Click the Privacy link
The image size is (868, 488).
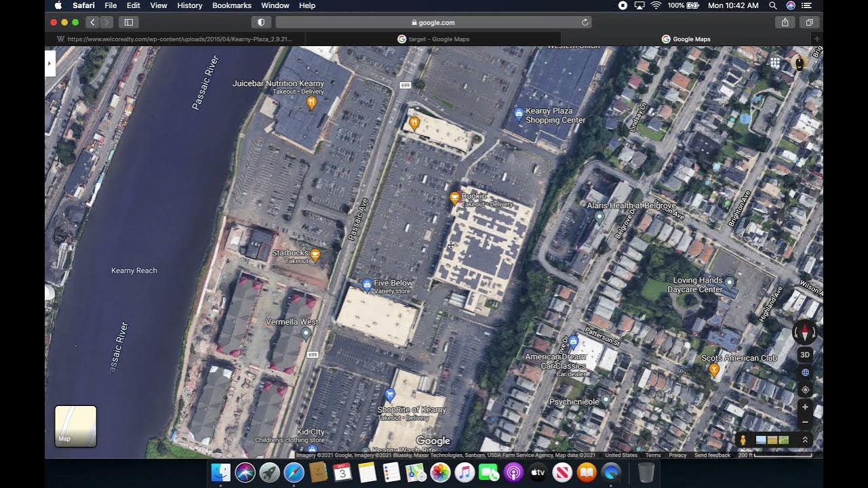tap(677, 455)
